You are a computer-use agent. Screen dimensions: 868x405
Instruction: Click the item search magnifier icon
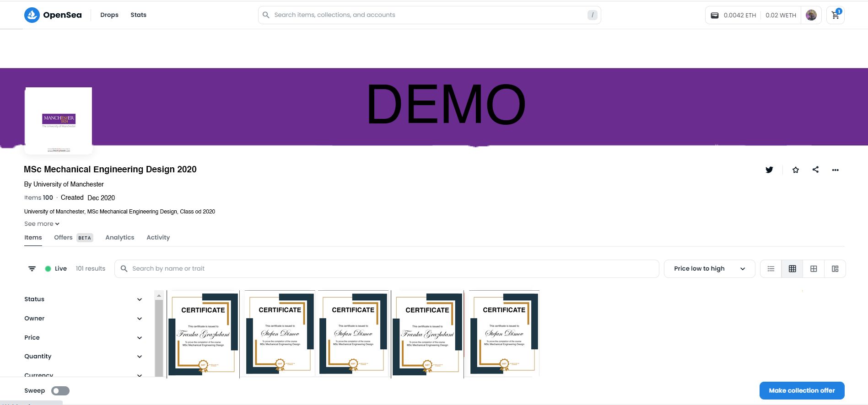(124, 269)
